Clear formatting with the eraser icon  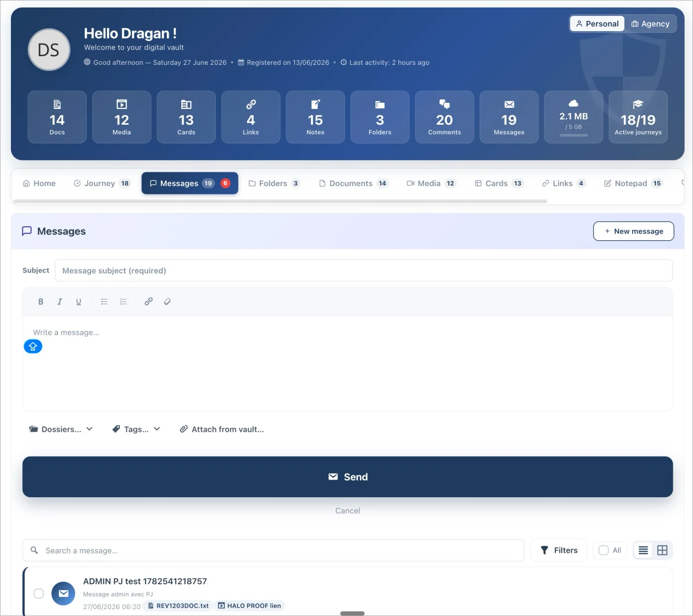167,301
